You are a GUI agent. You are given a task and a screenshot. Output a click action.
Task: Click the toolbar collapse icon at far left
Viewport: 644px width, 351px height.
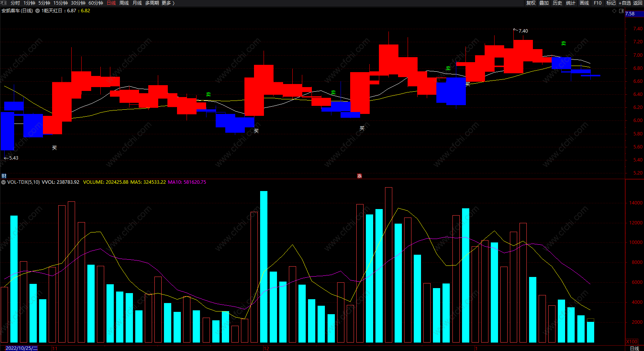pos(4,3)
